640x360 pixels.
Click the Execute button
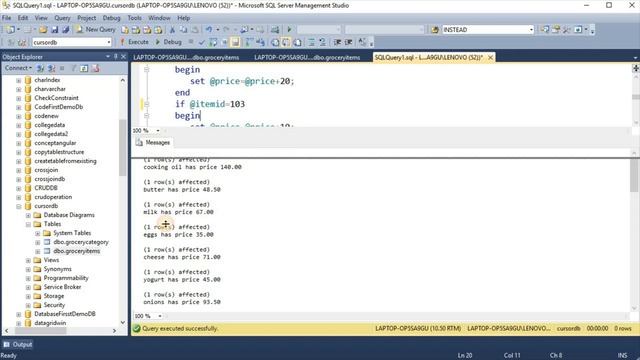(134, 42)
